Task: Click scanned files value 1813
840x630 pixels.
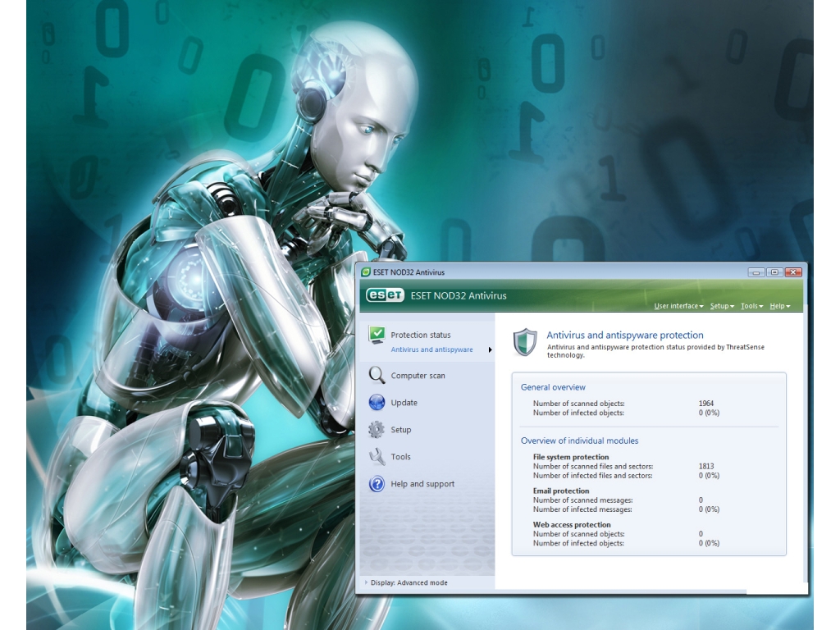Action: coord(706,466)
